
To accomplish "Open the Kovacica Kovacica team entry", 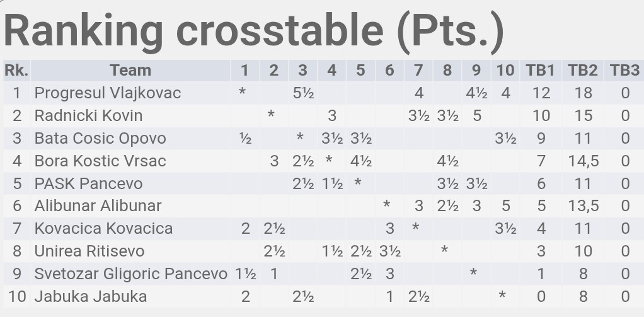I will (x=103, y=228).
